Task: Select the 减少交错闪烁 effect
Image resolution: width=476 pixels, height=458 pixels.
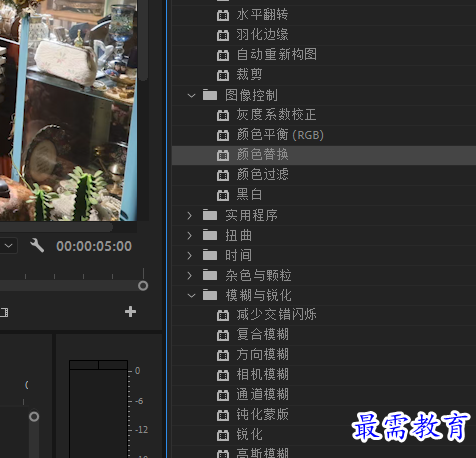Action: click(x=276, y=315)
